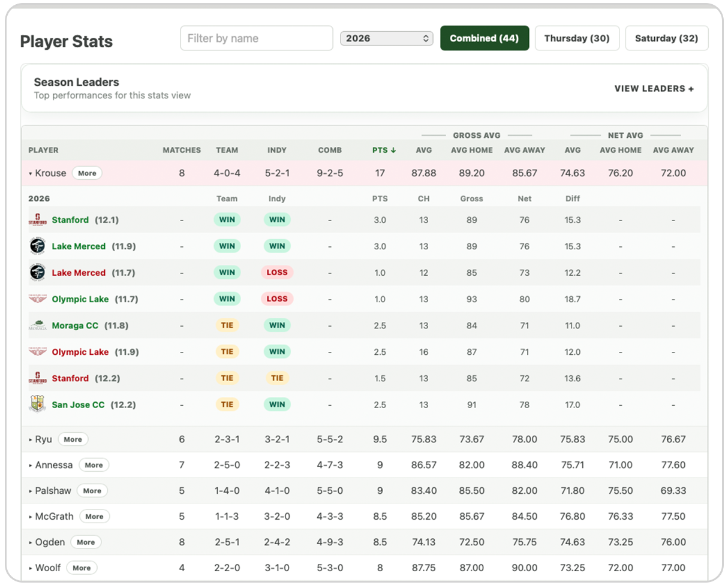Click Ryu's 9.5 points value
The height and width of the screenshot is (585, 728).
380,439
